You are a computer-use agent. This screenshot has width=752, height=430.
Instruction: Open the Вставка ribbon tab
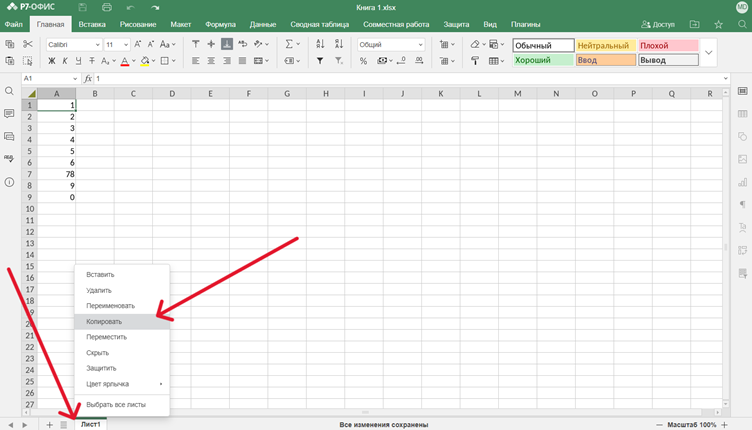pyautogui.click(x=92, y=24)
